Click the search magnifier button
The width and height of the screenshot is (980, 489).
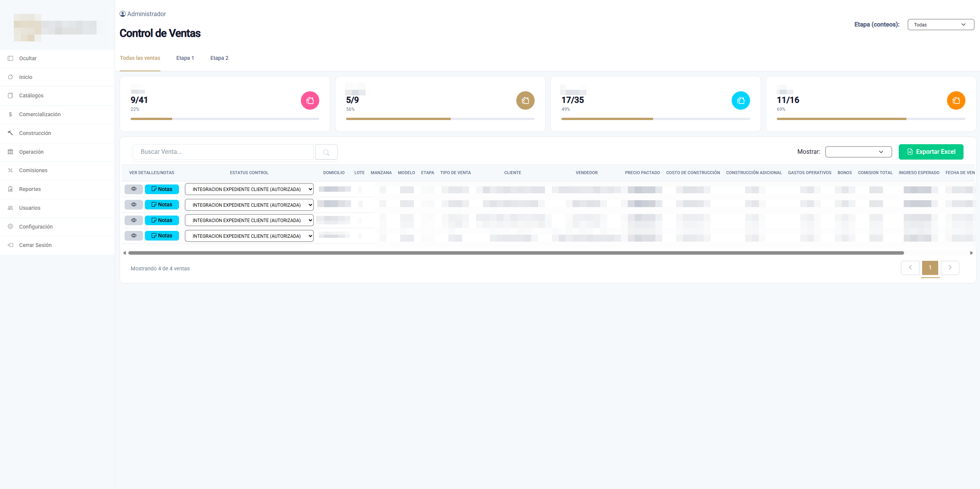[x=327, y=152]
